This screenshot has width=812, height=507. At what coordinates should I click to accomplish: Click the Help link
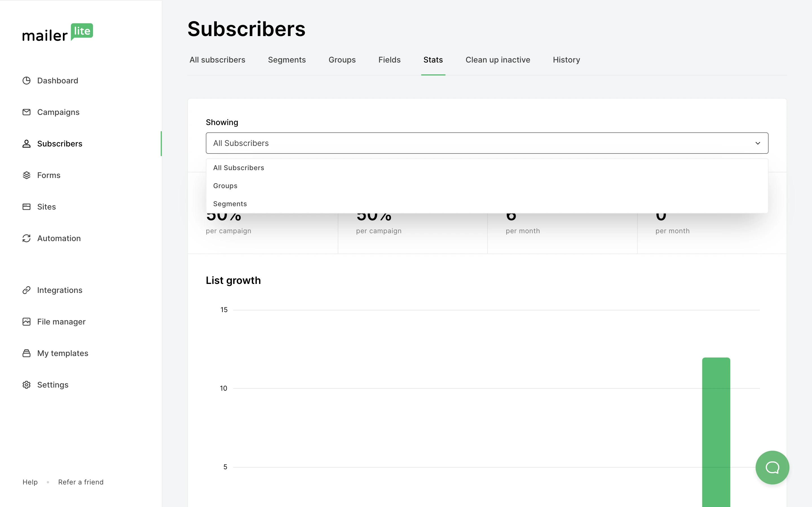click(x=30, y=482)
